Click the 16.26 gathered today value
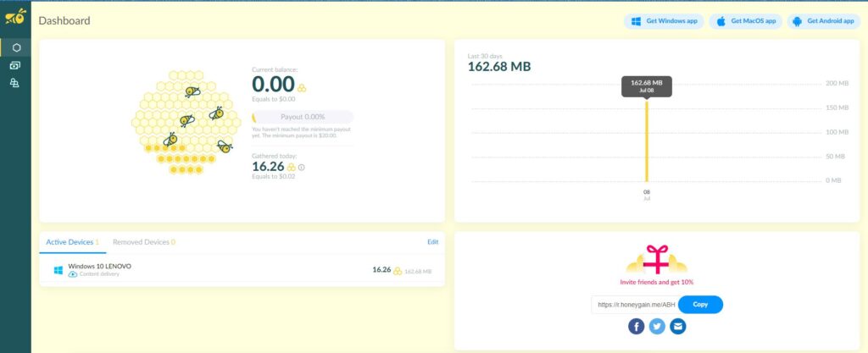The width and height of the screenshot is (868, 353). tap(268, 166)
